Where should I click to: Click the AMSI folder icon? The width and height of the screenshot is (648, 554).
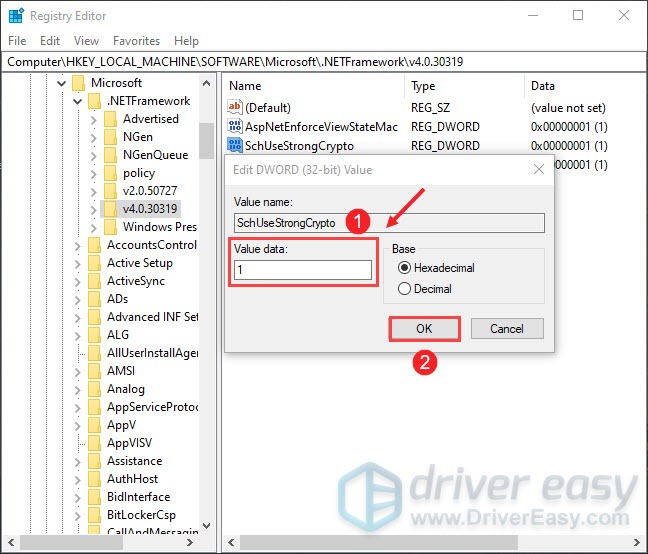pos(94,371)
